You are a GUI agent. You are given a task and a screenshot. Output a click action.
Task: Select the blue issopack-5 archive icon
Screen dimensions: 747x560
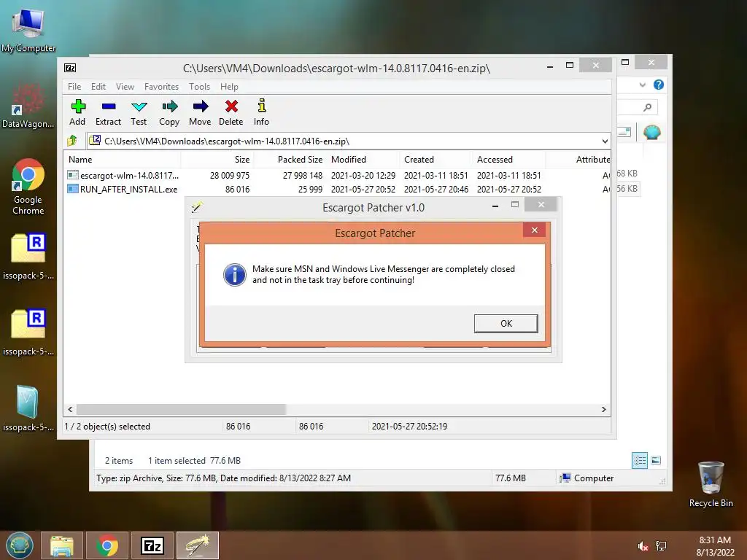point(28,408)
